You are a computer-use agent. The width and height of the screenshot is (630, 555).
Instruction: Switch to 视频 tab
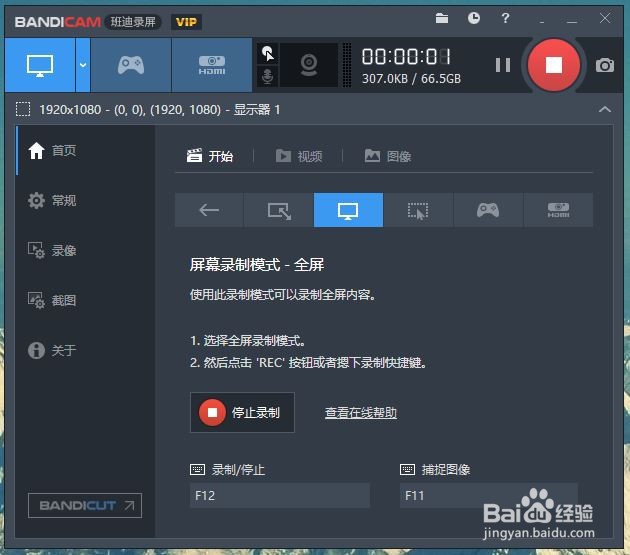(x=299, y=156)
